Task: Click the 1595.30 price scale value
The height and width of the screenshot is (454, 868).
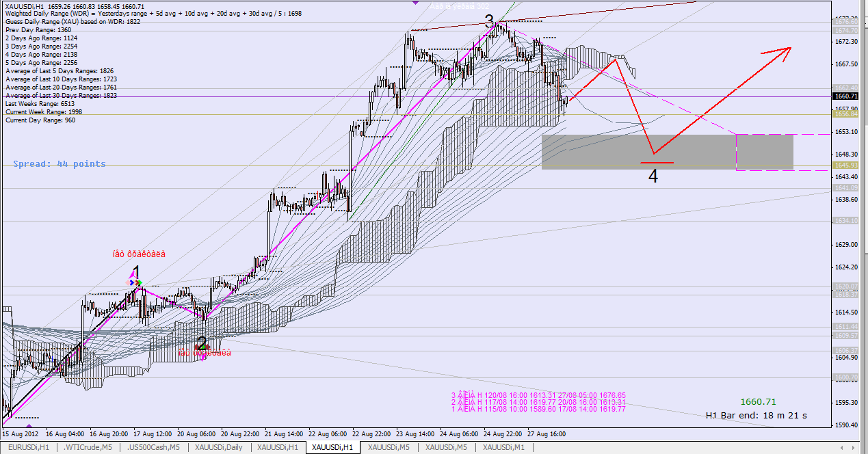Action: pos(847,403)
